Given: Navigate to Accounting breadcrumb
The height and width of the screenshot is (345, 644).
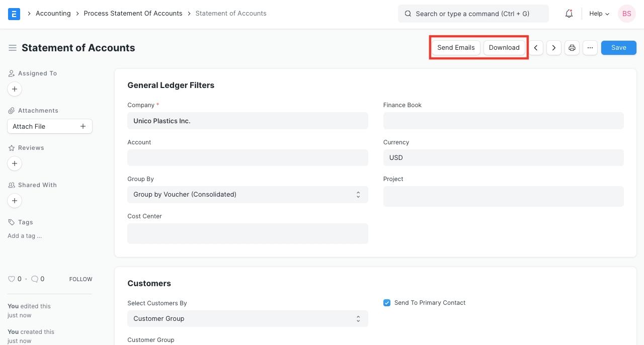Looking at the screenshot, I should 53,14.
